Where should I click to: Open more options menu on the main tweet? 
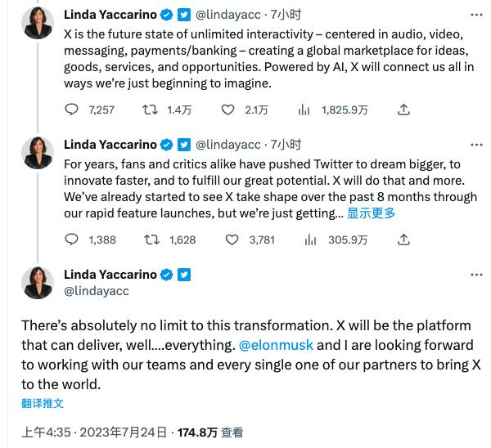476,275
